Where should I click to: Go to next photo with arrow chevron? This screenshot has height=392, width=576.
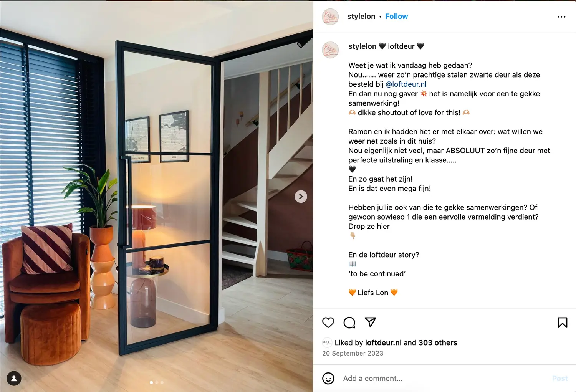click(x=301, y=197)
